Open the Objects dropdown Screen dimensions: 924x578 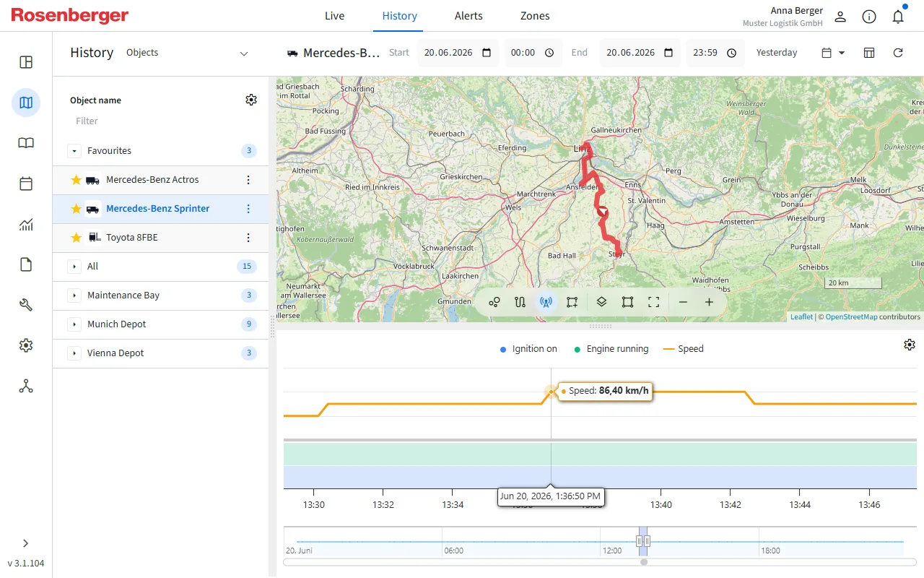click(187, 53)
